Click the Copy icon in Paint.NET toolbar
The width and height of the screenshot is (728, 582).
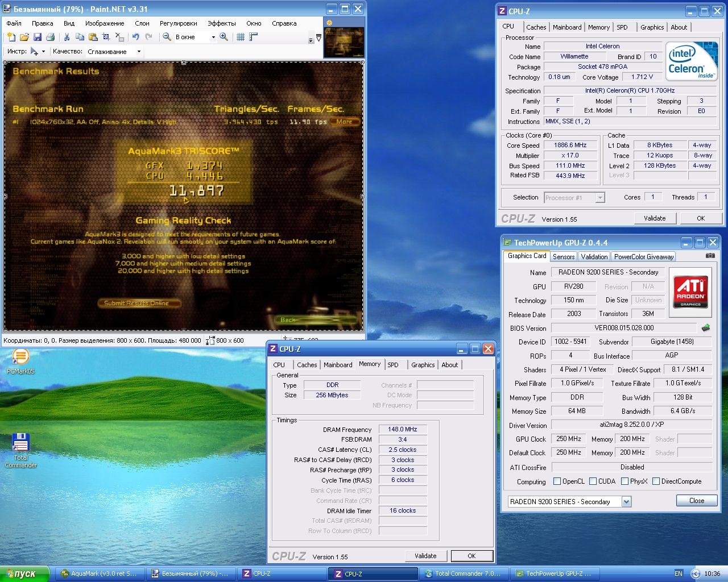(x=80, y=37)
